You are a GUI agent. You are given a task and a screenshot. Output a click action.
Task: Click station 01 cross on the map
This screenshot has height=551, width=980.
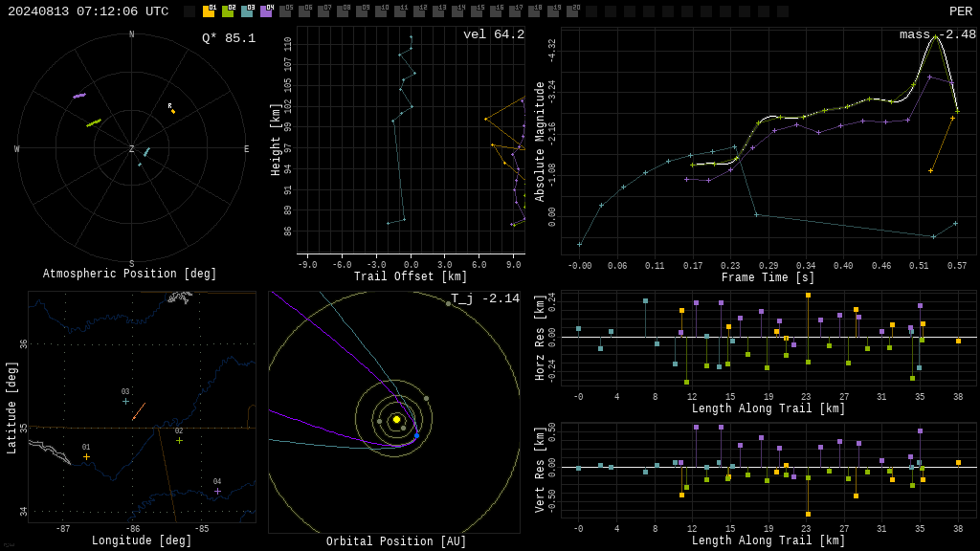[86, 456]
